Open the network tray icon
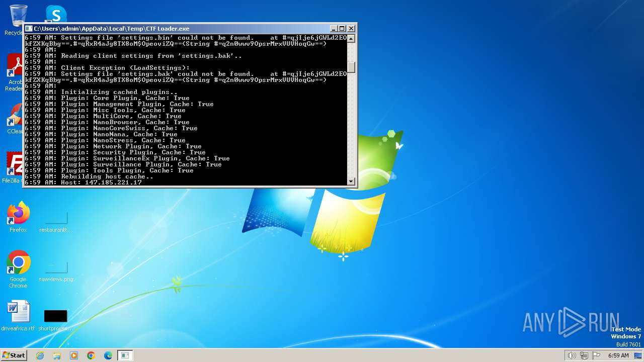 click(584, 355)
